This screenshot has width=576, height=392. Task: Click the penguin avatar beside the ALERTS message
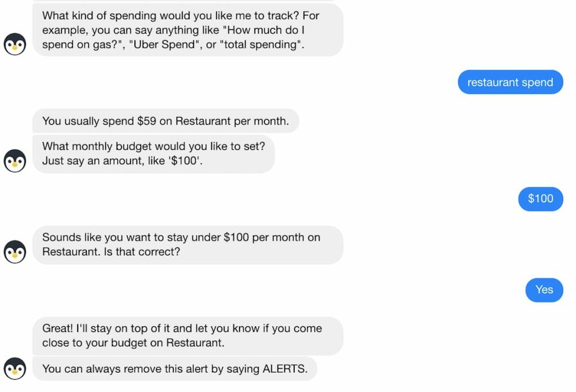(15, 368)
